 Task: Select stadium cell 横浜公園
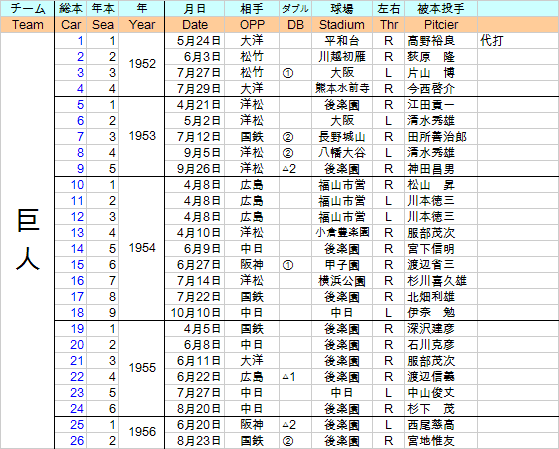(x=342, y=281)
